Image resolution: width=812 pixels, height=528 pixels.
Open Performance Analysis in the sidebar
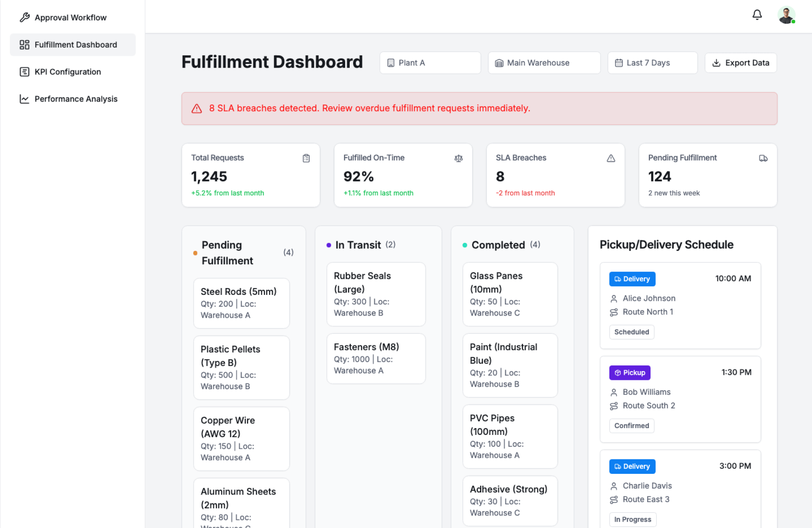tap(76, 99)
